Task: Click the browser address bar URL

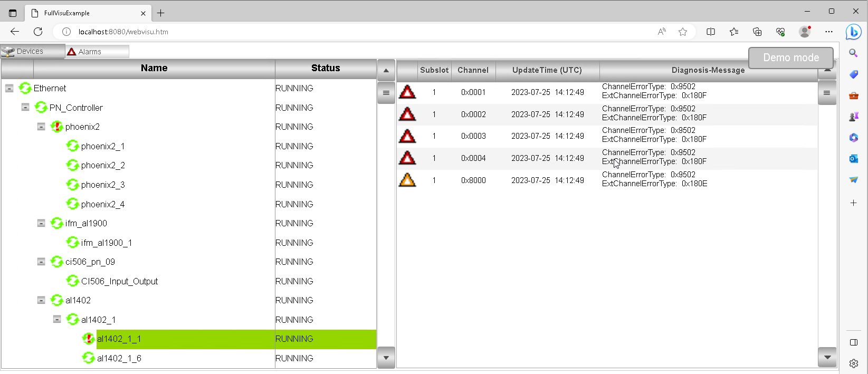Action: point(123,32)
